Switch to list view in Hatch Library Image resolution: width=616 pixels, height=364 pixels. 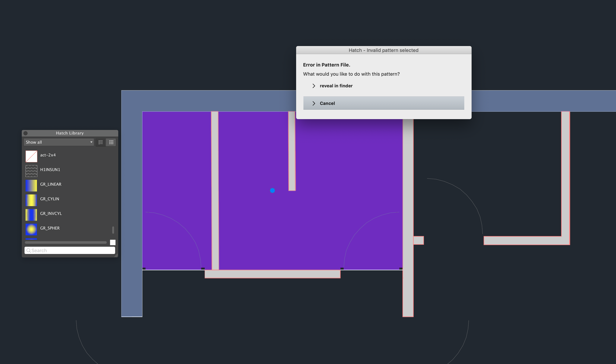(101, 142)
